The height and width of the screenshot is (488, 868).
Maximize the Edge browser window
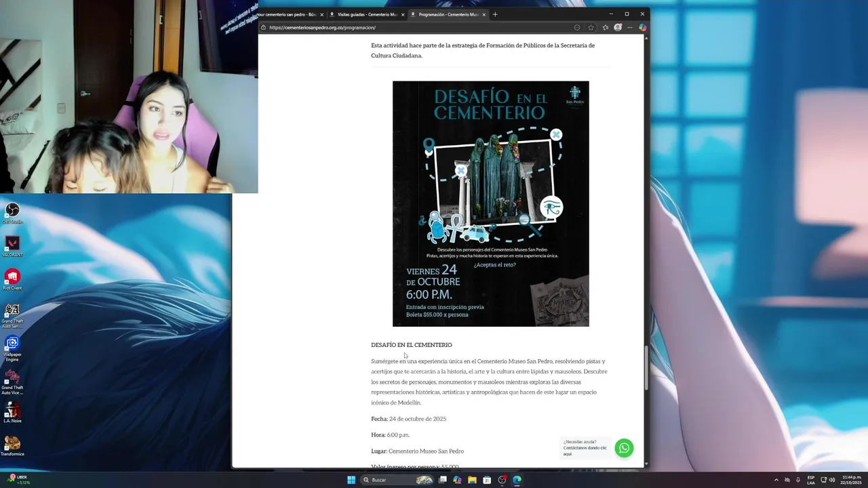[627, 14]
